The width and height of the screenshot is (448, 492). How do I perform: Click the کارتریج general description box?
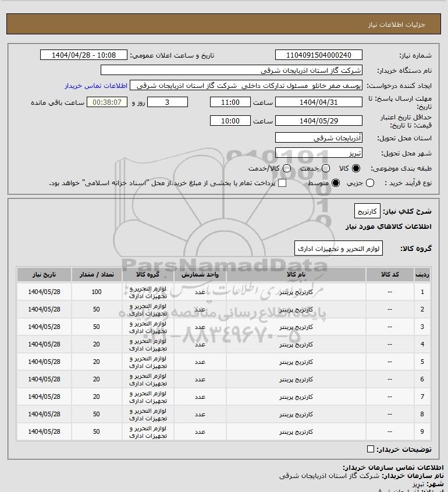click(x=367, y=211)
